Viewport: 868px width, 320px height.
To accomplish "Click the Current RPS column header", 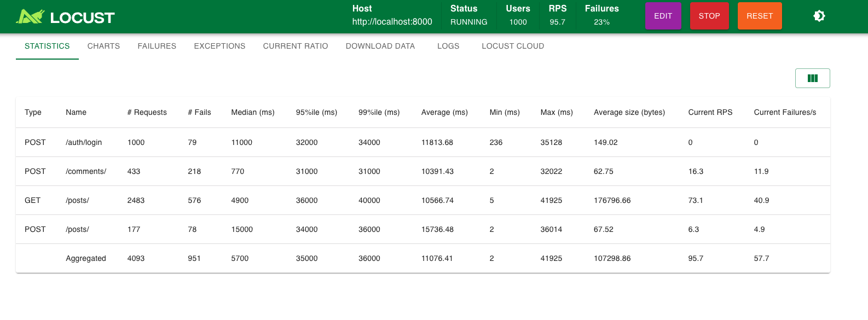I will (710, 112).
